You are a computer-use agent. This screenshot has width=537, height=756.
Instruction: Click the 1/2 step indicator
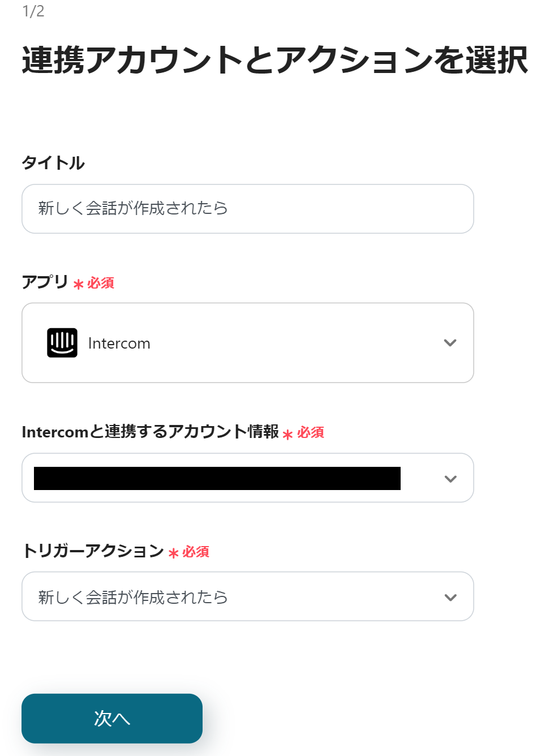(33, 11)
